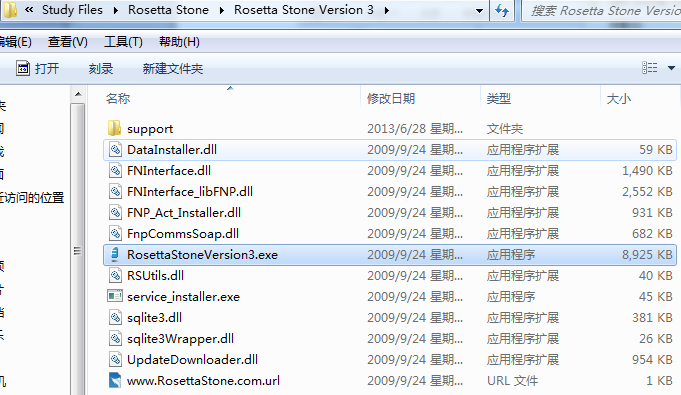Select the FnpCommsSoap.dll file icon
This screenshot has height=395, width=681.
115,233
